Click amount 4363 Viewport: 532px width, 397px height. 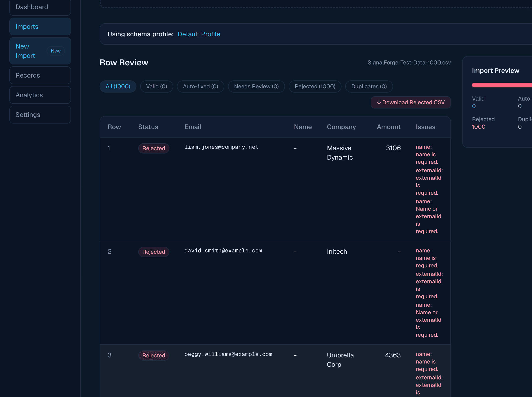(x=393, y=356)
